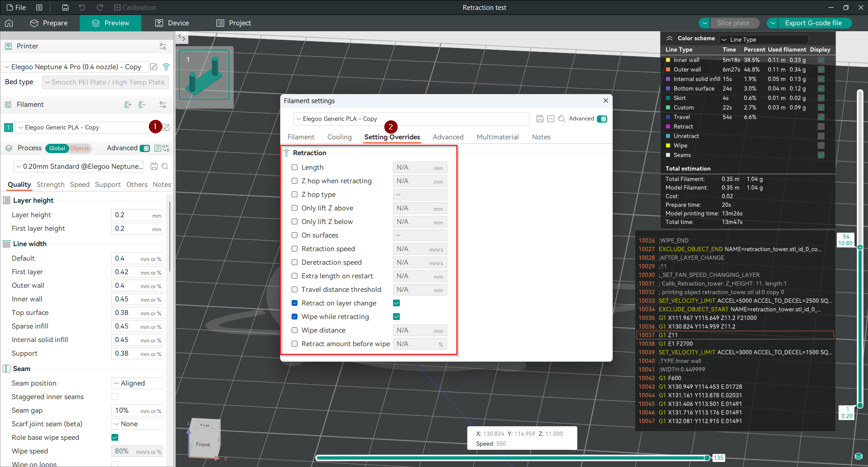Screen dimensions: 868x467
Task: Click the Undo icon in title bar
Action: (x=82, y=7)
